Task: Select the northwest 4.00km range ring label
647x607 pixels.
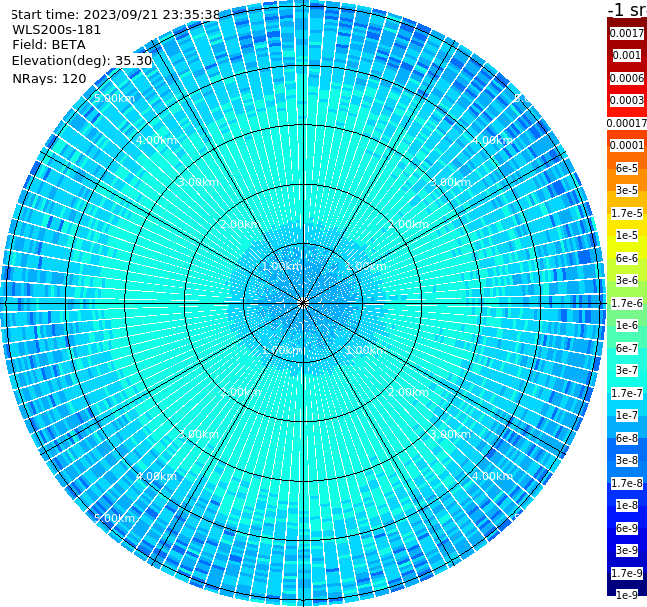Action: pyautogui.click(x=156, y=140)
